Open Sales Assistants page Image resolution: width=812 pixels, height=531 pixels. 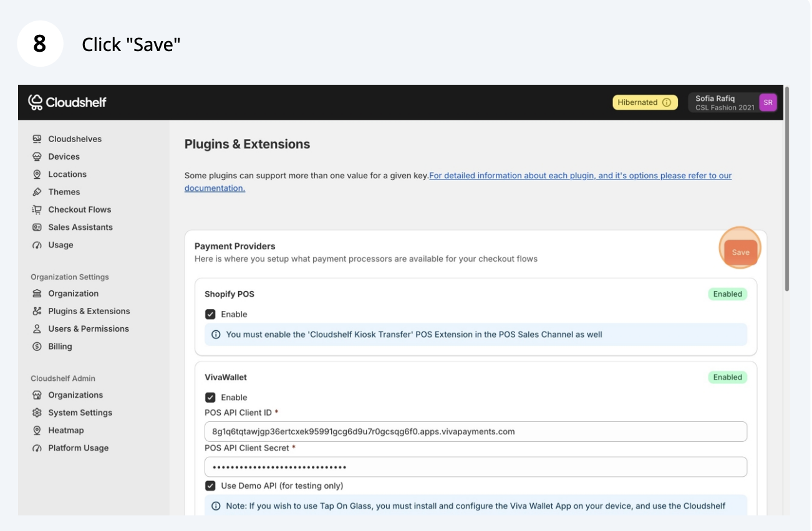coord(80,227)
